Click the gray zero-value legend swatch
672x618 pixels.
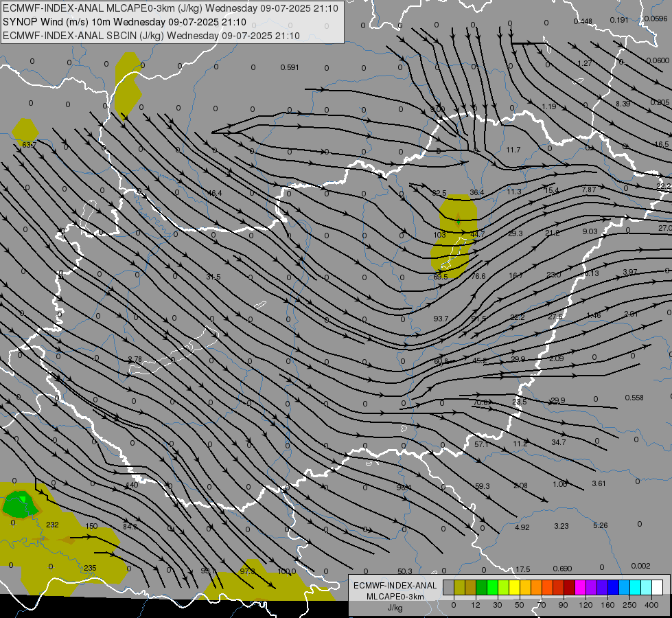coord(448,588)
